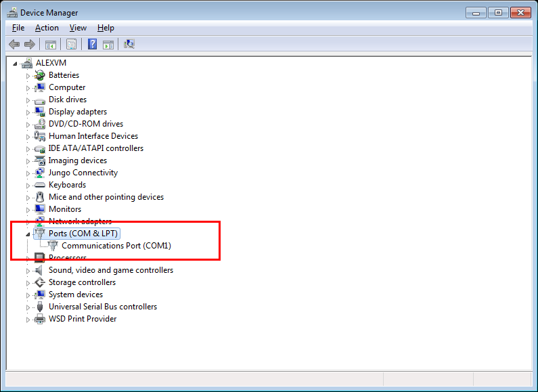
Task: Collapse the ALEXVM root node
Action: coord(16,63)
